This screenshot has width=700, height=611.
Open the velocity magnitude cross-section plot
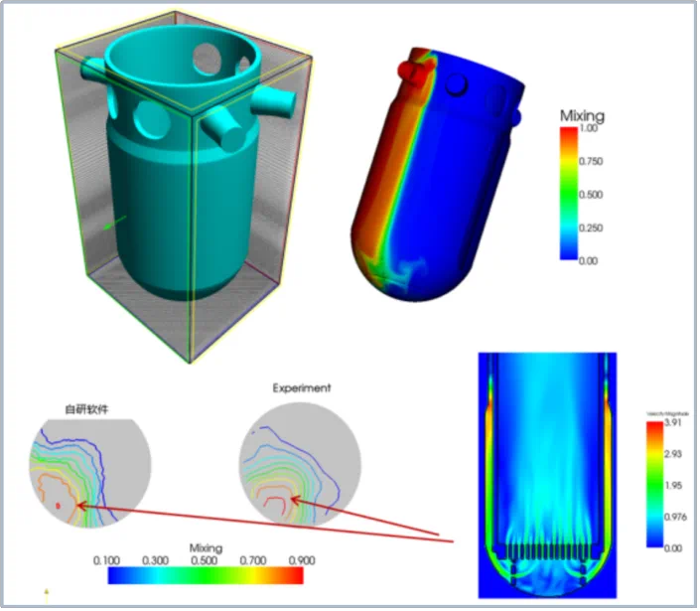coord(549,477)
